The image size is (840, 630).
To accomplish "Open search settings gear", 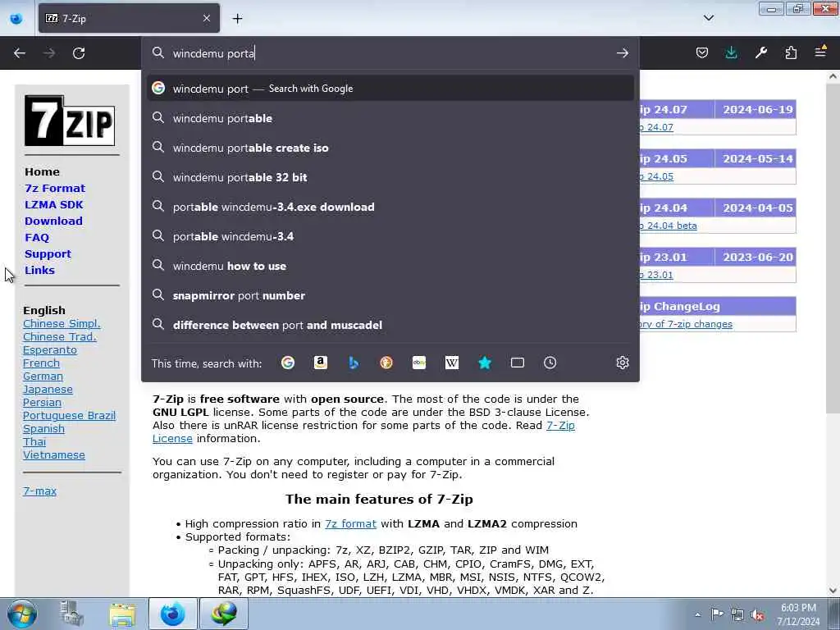I will pos(622,363).
